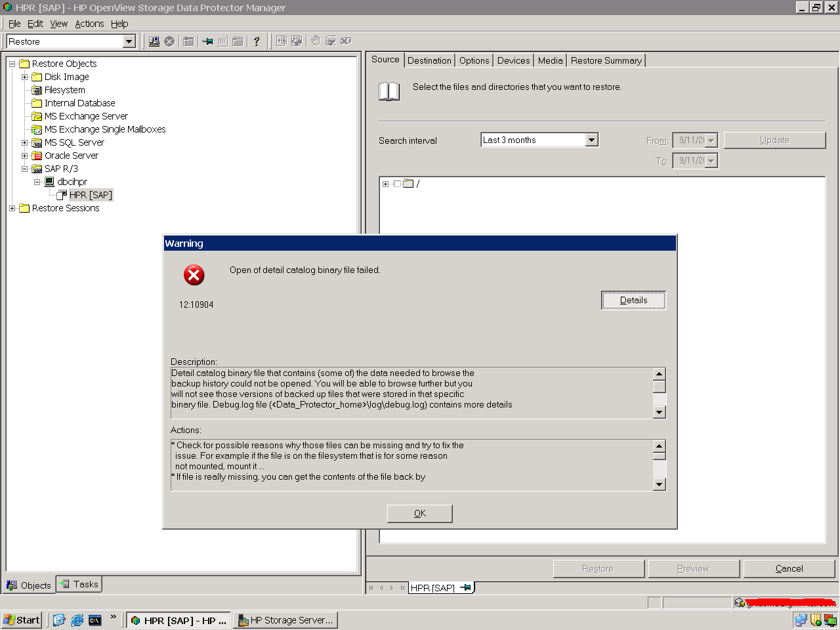The width and height of the screenshot is (840, 630).
Task: Click Actions scrollbar up arrow
Action: (660, 446)
